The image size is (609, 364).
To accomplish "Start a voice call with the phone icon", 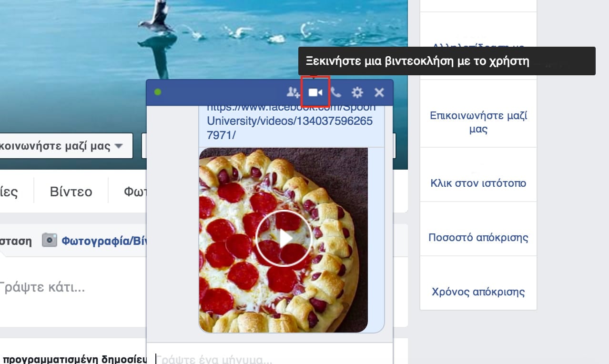I will tap(336, 92).
